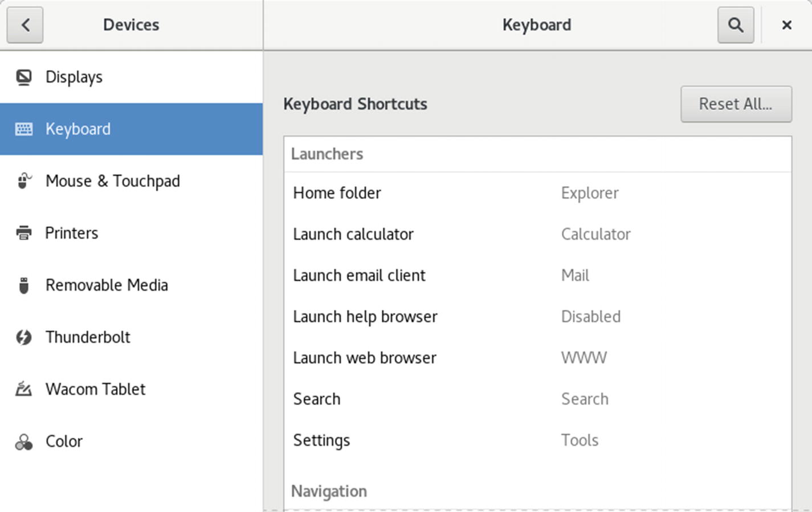
Task: Go back using the back arrow button
Action: point(25,25)
